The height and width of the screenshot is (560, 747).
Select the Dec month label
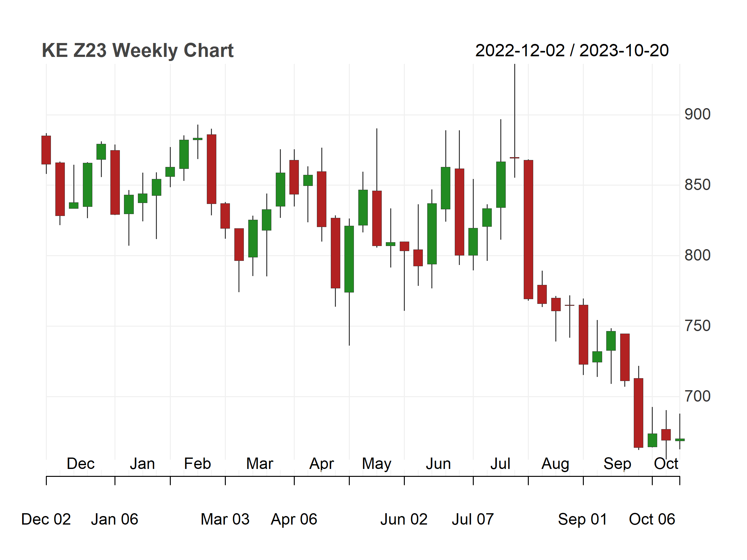tap(81, 464)
